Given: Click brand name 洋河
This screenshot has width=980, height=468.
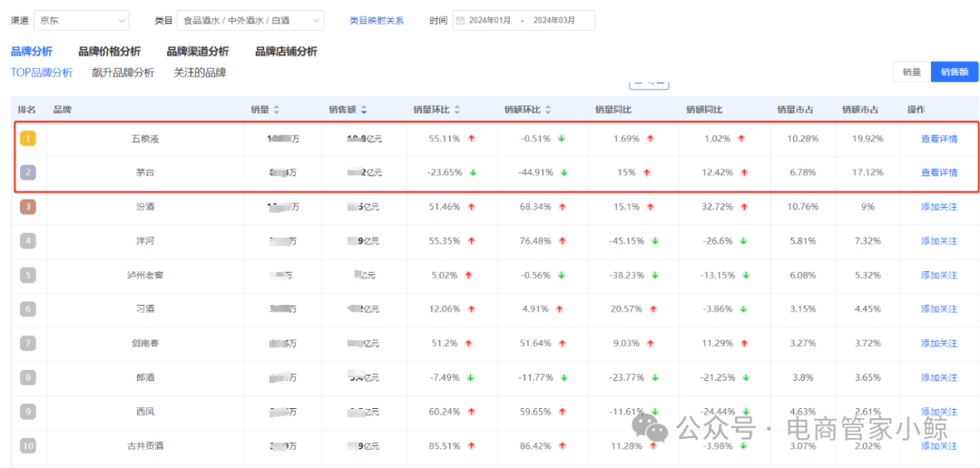Looking at the screenshot, I should (145, 241).
